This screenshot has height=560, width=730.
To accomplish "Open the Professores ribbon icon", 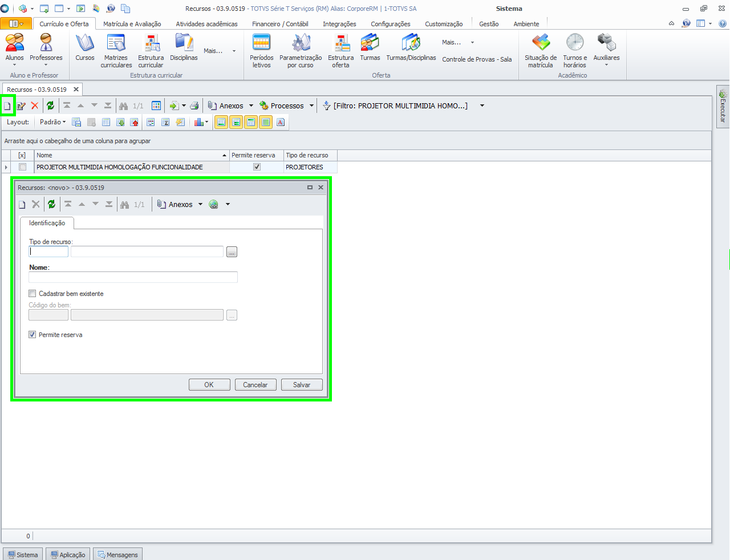I will coord(46,47).
